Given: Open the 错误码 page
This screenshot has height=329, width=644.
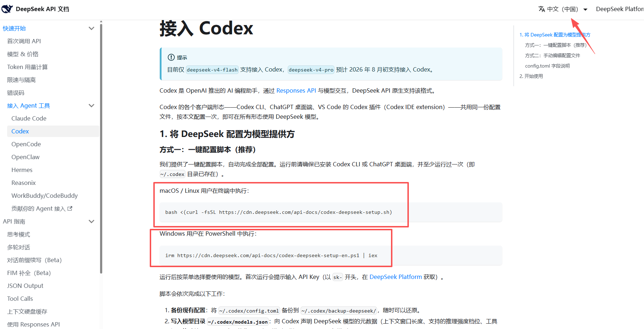Looking at the screenshot, I should tap(16, 93).
